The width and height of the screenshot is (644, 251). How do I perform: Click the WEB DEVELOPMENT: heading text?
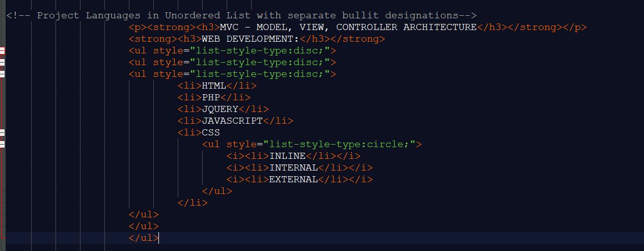(250, 39)
